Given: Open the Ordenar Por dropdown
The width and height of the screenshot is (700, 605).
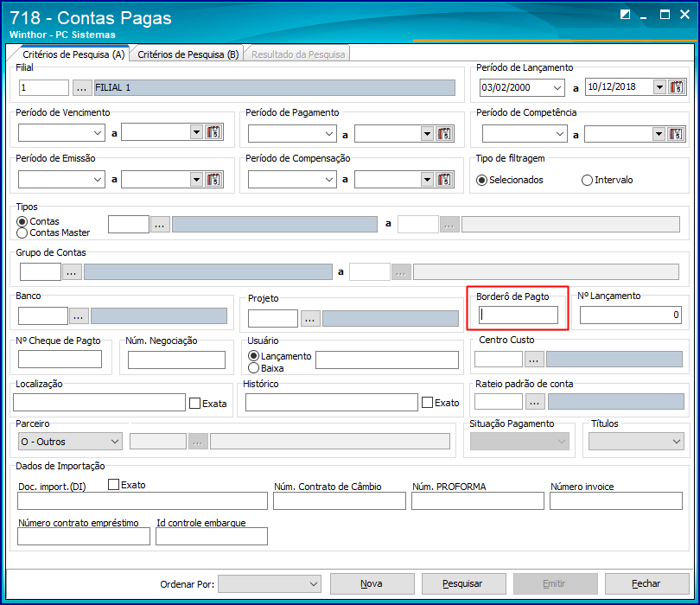Looking at the screenshot, I should pos(270,583).
